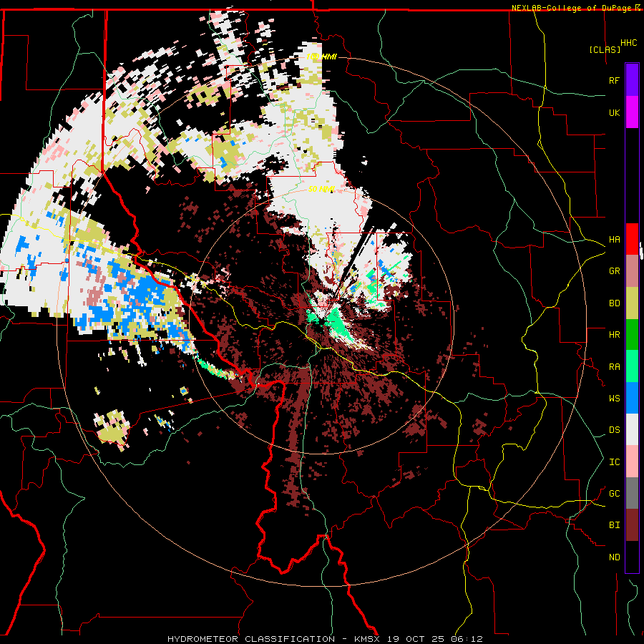
Task: Select the BD olive legend swatch
Action: pyautogui.click(x=632, y=303)
